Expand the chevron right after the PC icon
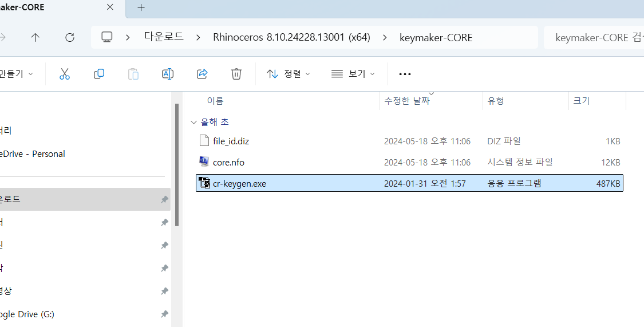 pos(128,37)
